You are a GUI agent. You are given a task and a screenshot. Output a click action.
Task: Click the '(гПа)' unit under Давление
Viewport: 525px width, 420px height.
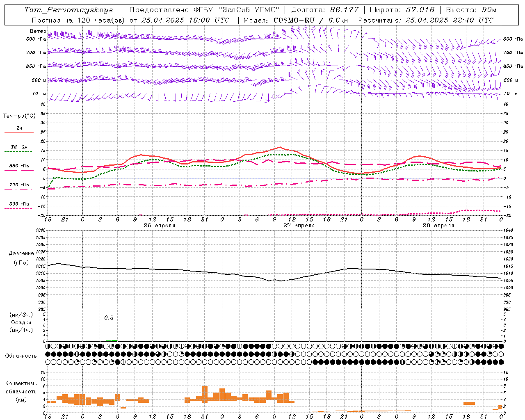[21, 262]
